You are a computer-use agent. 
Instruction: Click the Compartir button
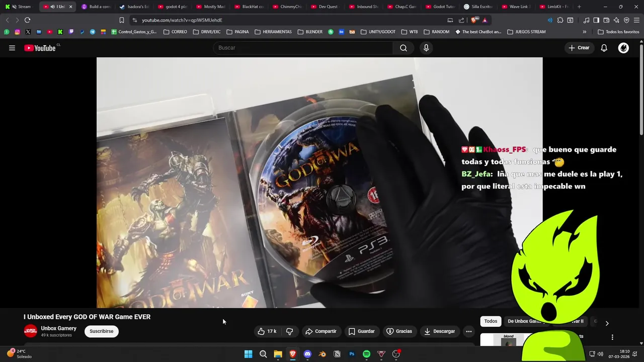[x=320, y=331]
